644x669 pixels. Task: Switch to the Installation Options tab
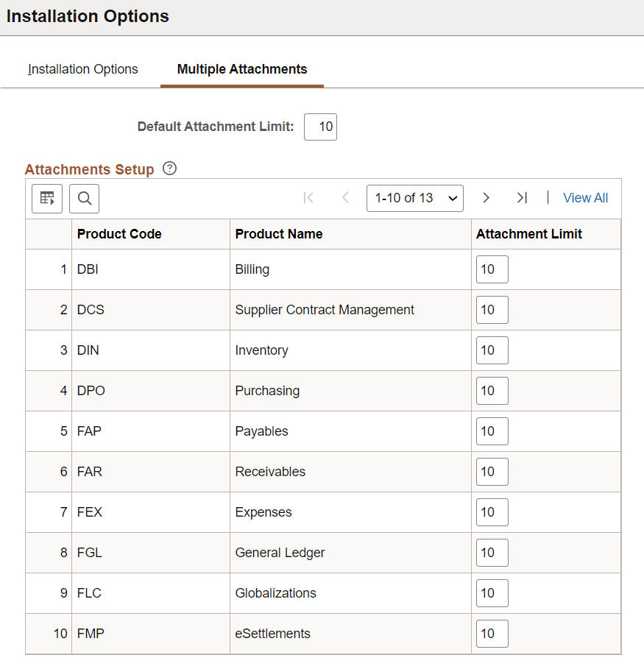pyautogui.click(x=82, y=69)
